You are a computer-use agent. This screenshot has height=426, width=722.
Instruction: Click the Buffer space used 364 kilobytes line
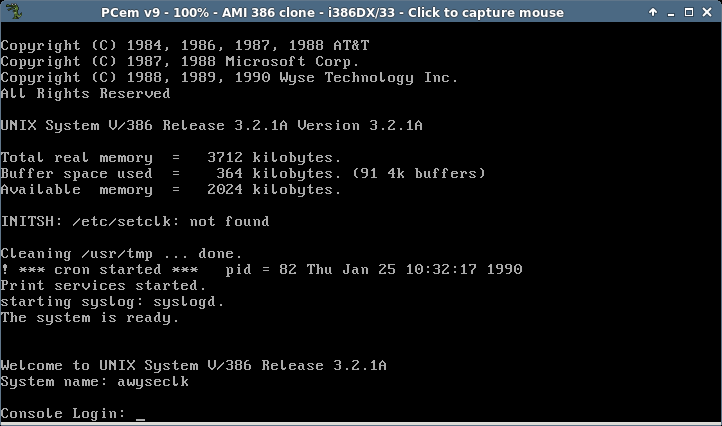[243, 174]
